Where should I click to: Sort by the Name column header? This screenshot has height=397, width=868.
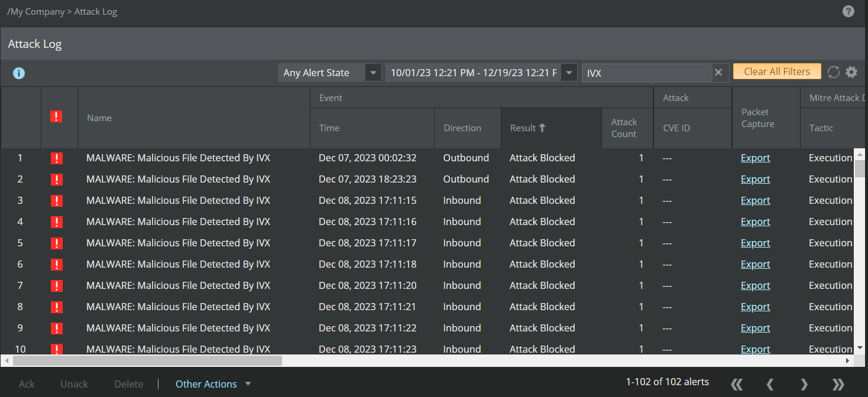pyautogui.click(x=194, y=118)
